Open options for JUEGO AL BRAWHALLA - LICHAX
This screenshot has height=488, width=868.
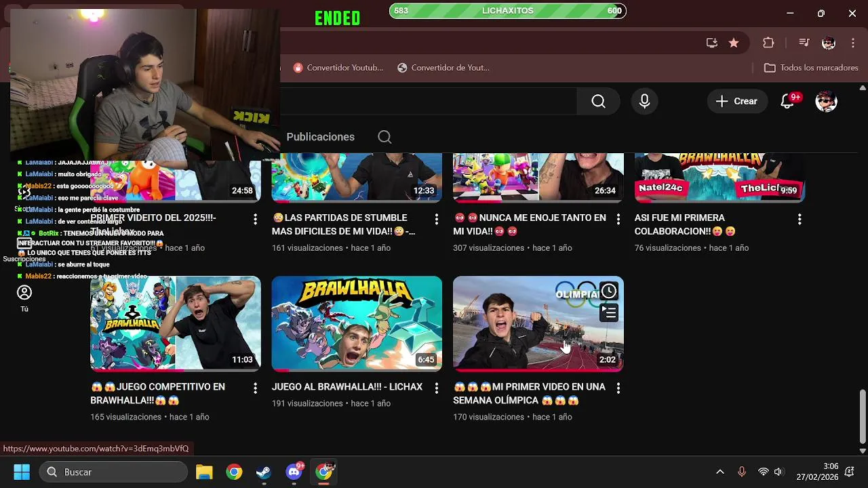click(x=437, y=388)
